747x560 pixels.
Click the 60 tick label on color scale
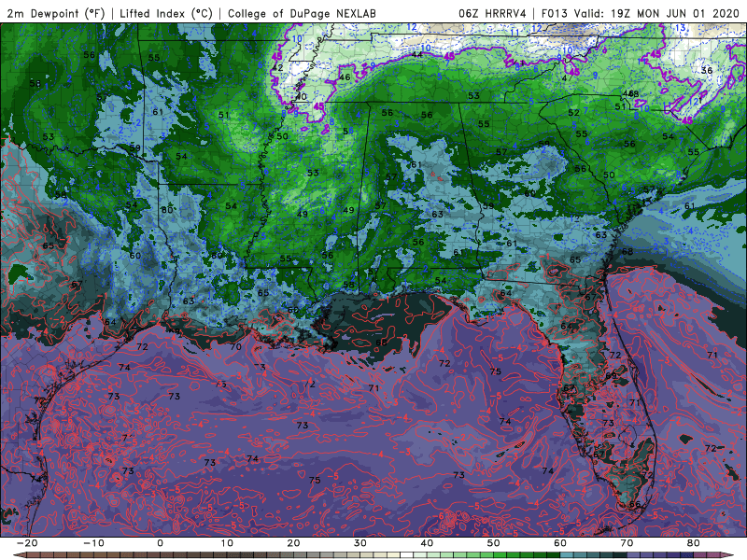560,543
